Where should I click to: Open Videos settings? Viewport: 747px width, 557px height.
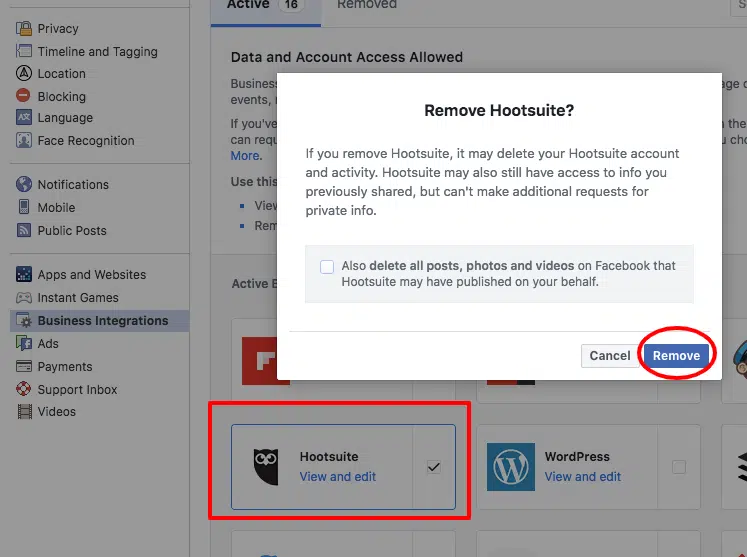(x=56, y=412)
